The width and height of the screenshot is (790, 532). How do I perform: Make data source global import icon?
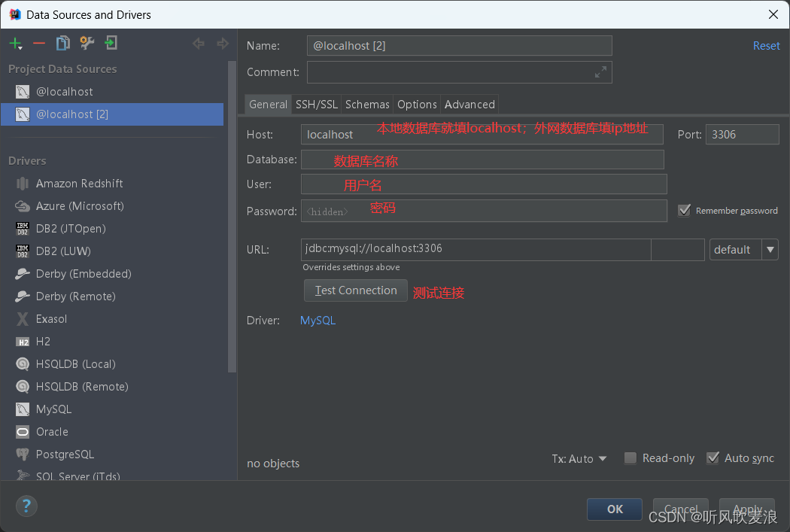point(111,44)
